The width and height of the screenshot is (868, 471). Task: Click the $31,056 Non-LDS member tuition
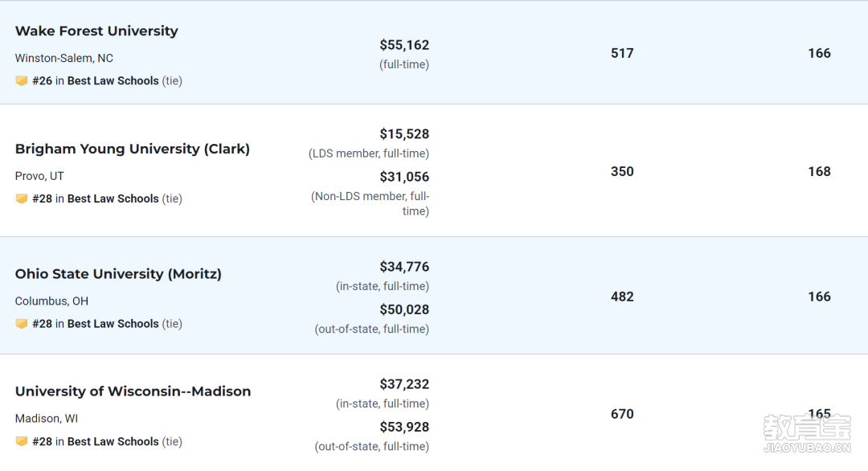pyautogui.click(x=404, y=177)
